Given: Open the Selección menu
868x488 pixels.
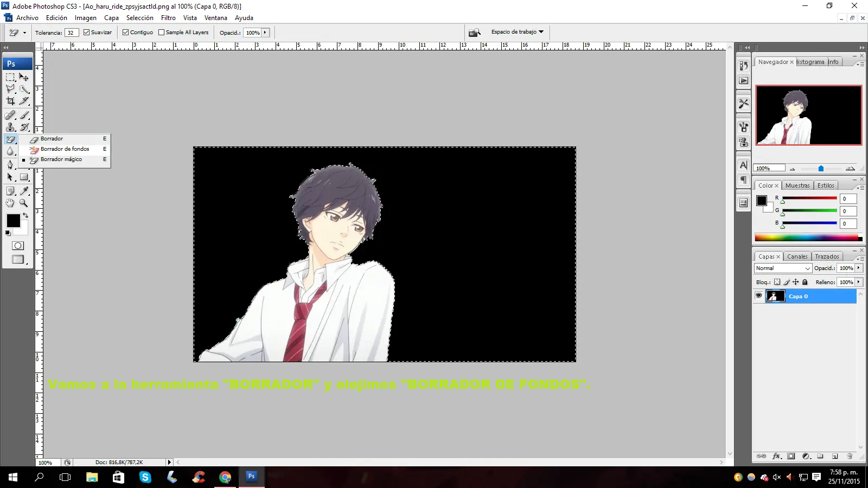Looking at the screenshot, I should click(140, 18).
